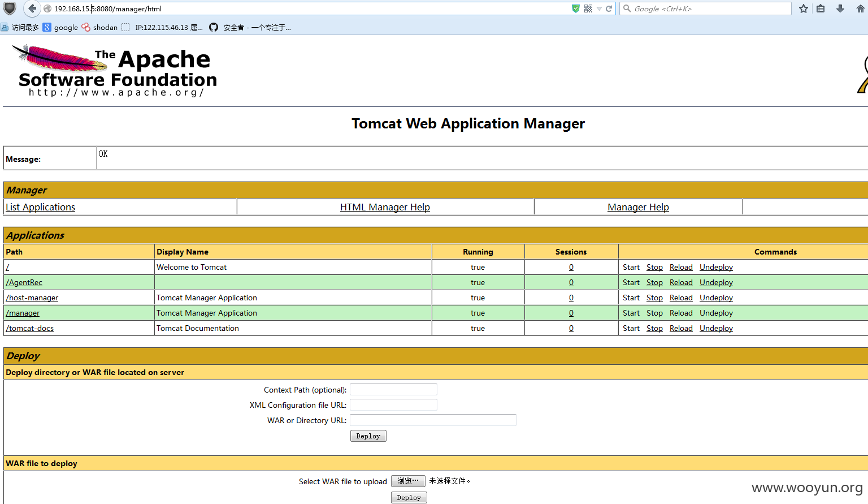
Task: Click Deploy under the WAR or Directory URL
Action: click(368, 436)
